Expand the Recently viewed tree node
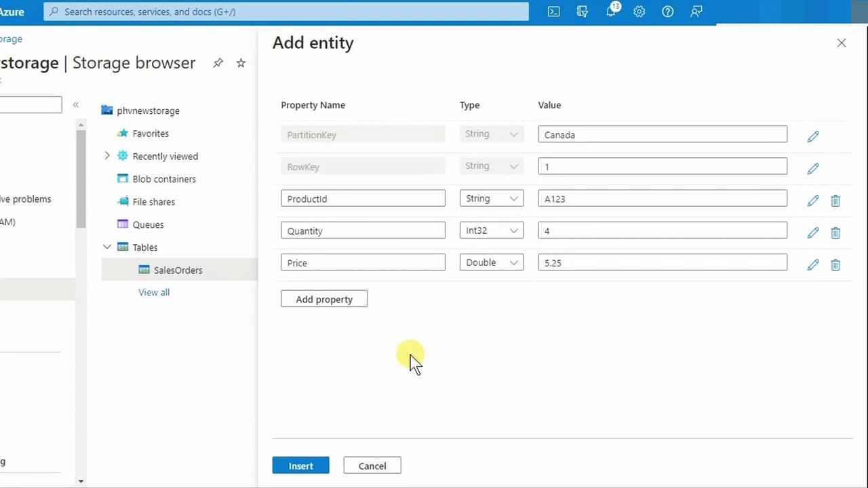 coord(107,156)
